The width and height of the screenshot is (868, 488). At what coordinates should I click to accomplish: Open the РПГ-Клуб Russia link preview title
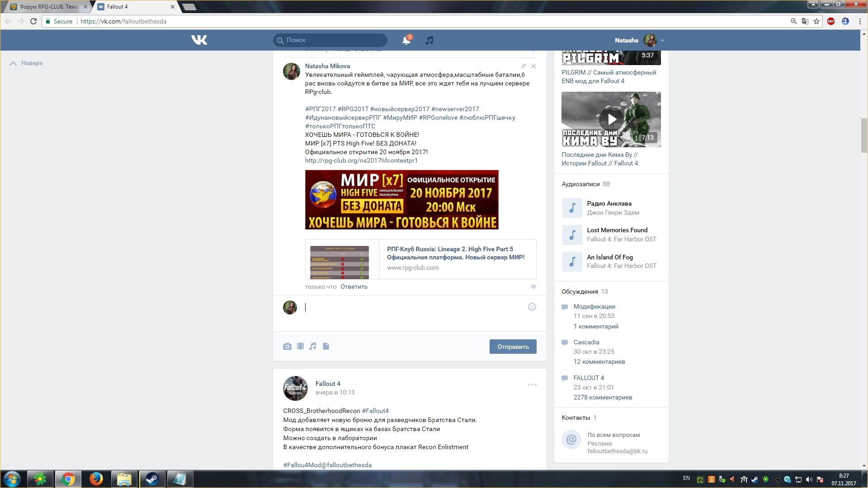coord(456,253)
